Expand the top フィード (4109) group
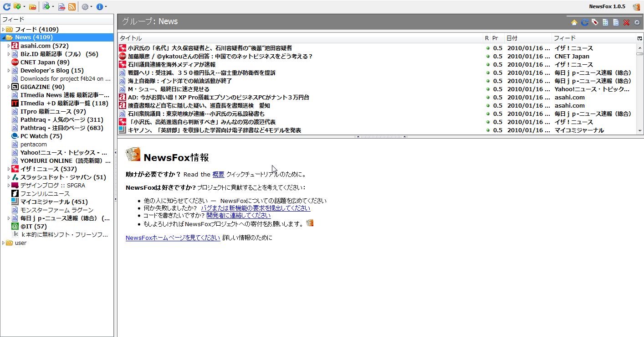The image size is (644, 337). pos(3,30)
